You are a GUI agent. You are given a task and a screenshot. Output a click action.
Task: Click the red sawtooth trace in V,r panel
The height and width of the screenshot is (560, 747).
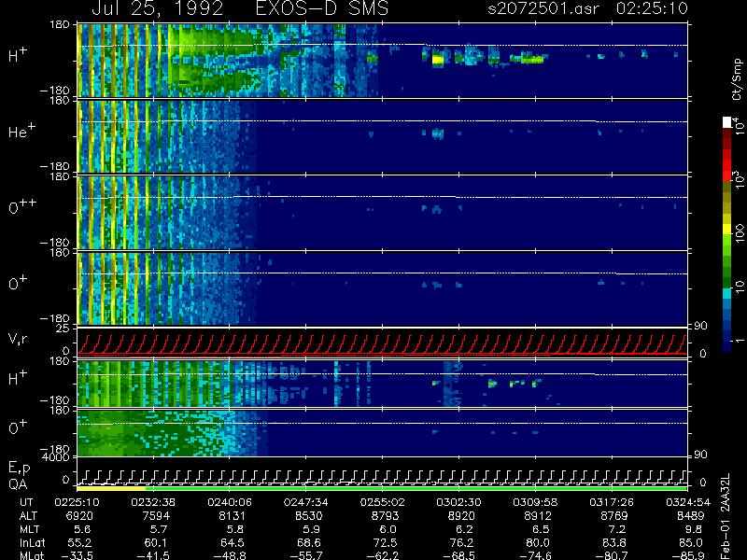pyautogui.click(x=382, y=344)
